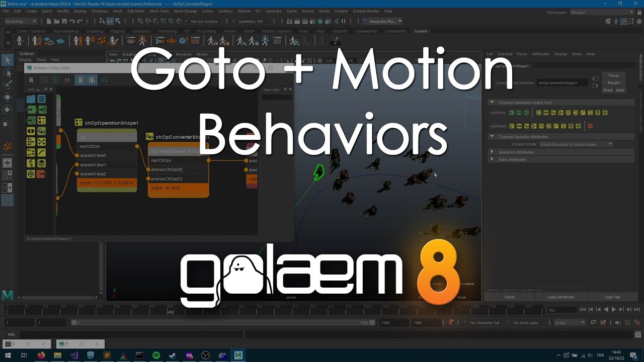Click the play forward button

613,310
